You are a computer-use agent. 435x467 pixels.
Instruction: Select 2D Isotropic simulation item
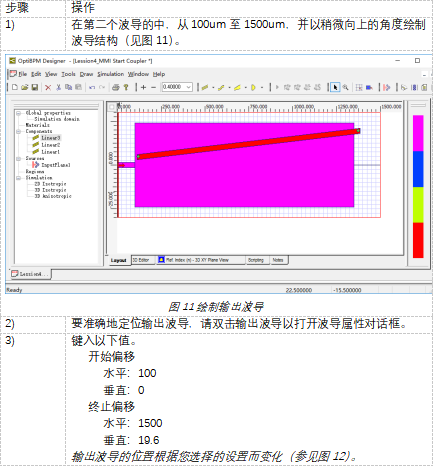click(50, 184)
